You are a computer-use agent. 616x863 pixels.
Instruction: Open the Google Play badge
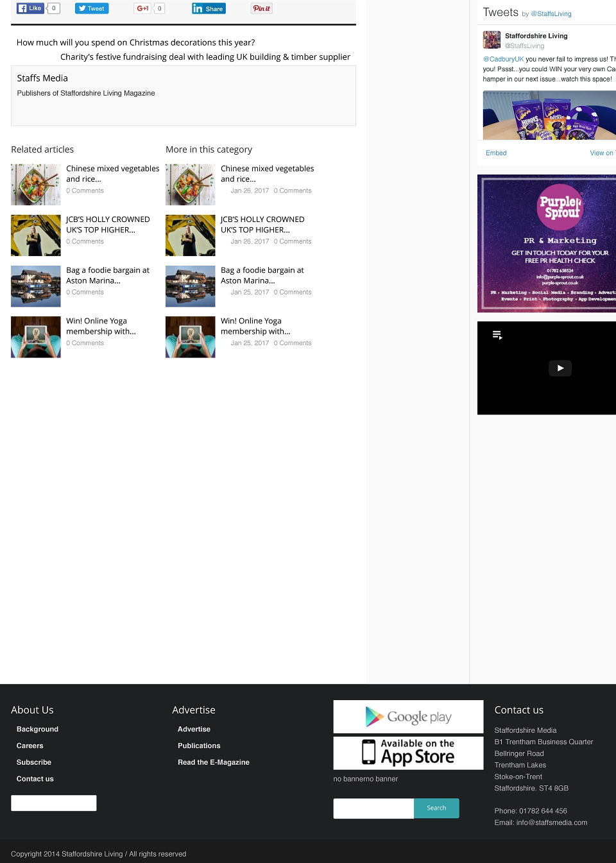[x=408, y=717]
